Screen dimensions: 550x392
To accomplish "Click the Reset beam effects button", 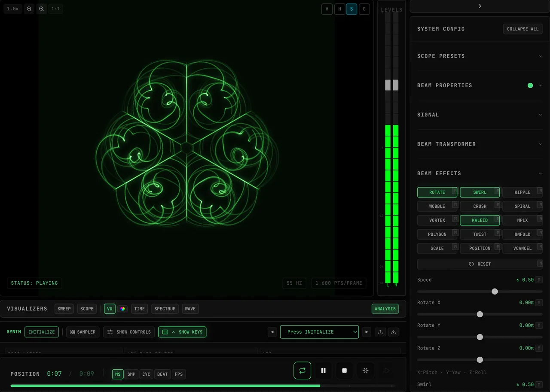I will tap(480, 264).
